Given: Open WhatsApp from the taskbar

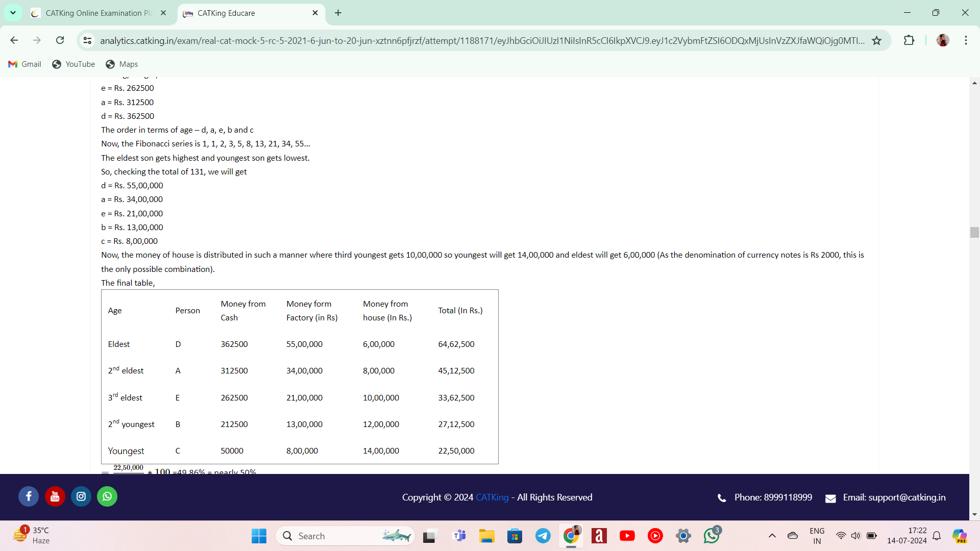Looking at the screenshot, I should click(x=712, y=536).
